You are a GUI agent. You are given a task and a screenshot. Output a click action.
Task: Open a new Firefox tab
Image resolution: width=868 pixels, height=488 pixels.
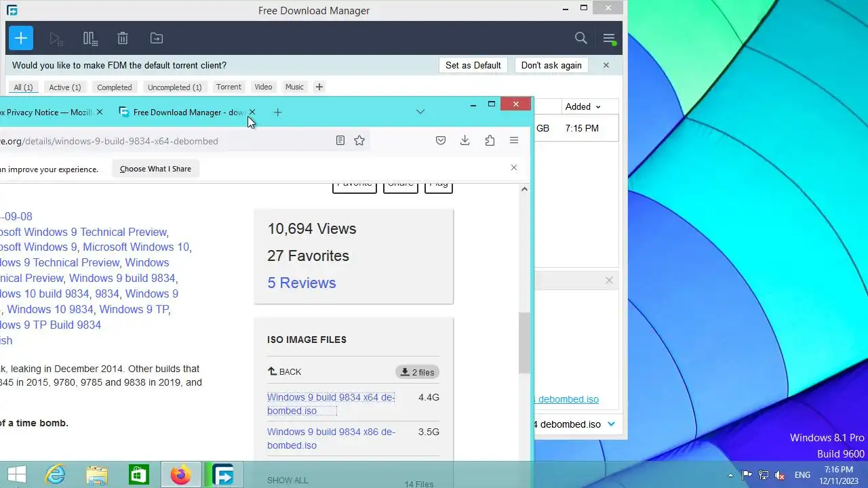(277, 113)
